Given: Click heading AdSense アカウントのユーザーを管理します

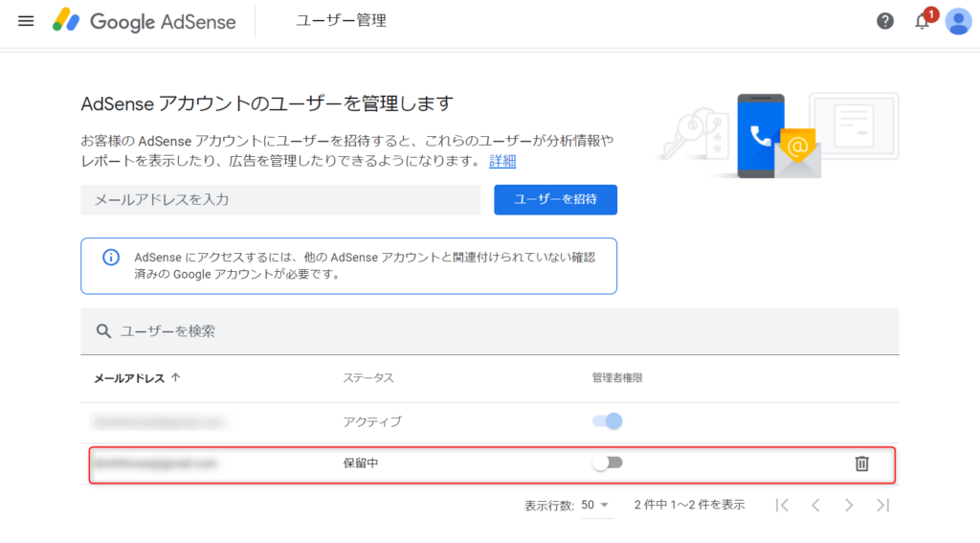Looking at the screenshot, I should pos(267,103).
